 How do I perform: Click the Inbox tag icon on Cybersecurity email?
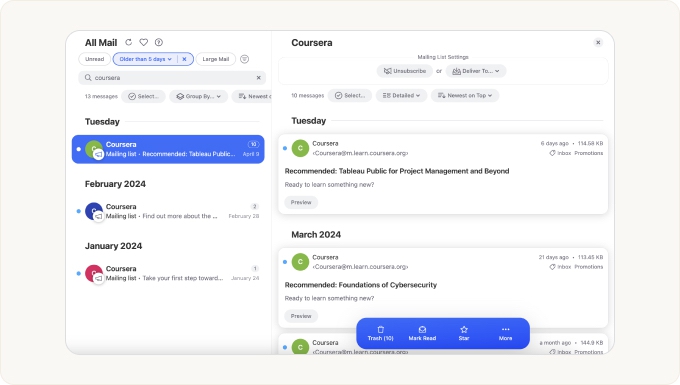tap(552, 267)
